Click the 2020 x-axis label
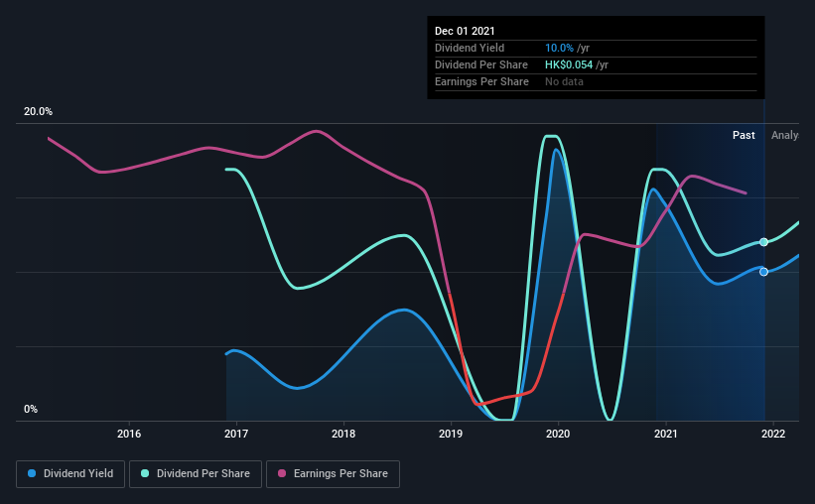This screenshot has width=815, height=504. click(558, 434)
